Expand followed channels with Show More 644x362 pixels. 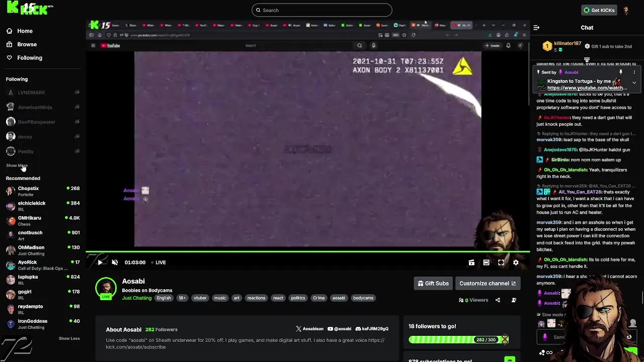(x=17, y=165)
